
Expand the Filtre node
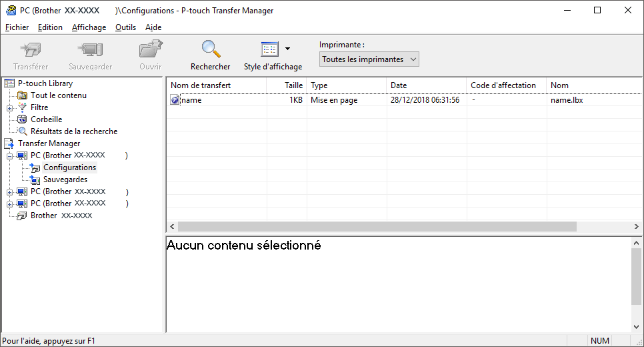[9, 108]
